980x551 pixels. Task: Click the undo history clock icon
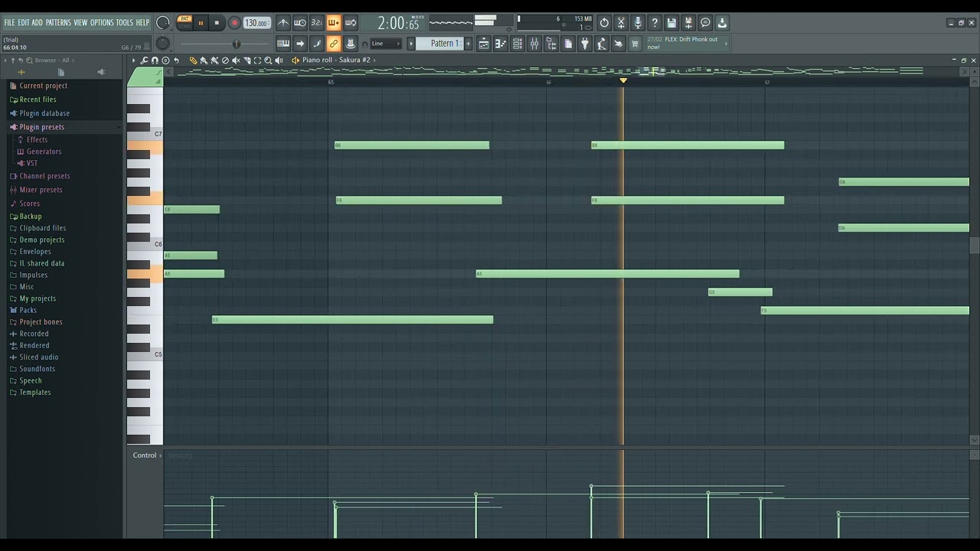tap(604, 23)
